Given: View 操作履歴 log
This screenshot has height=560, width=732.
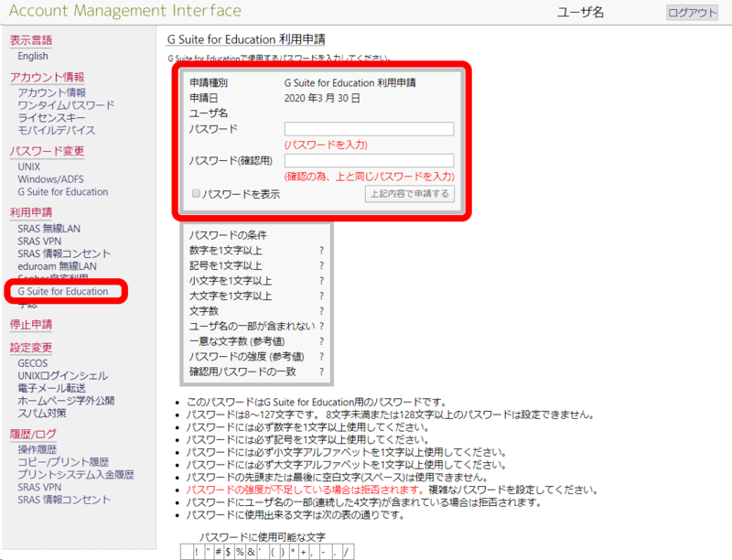Looking at the screenshot, I should [37, 449].
